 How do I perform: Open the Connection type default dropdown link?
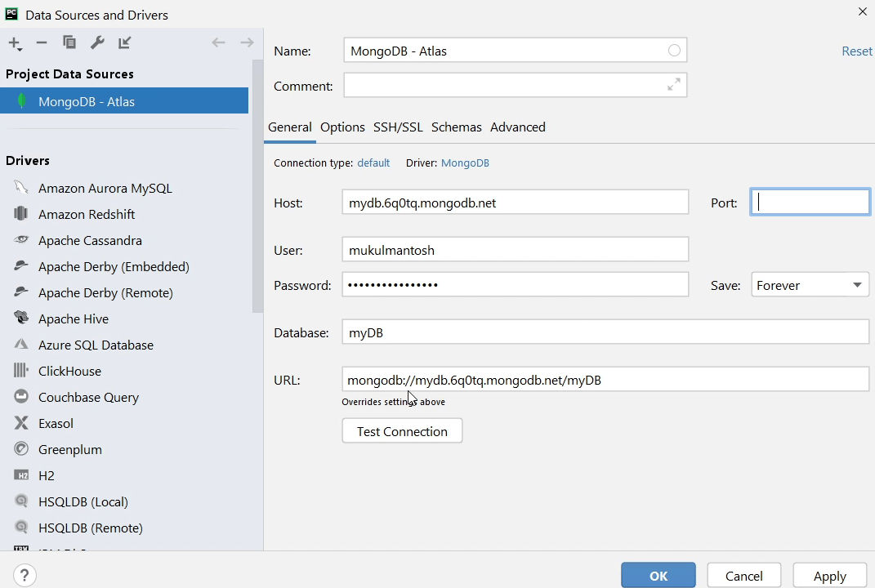[373, 163]
